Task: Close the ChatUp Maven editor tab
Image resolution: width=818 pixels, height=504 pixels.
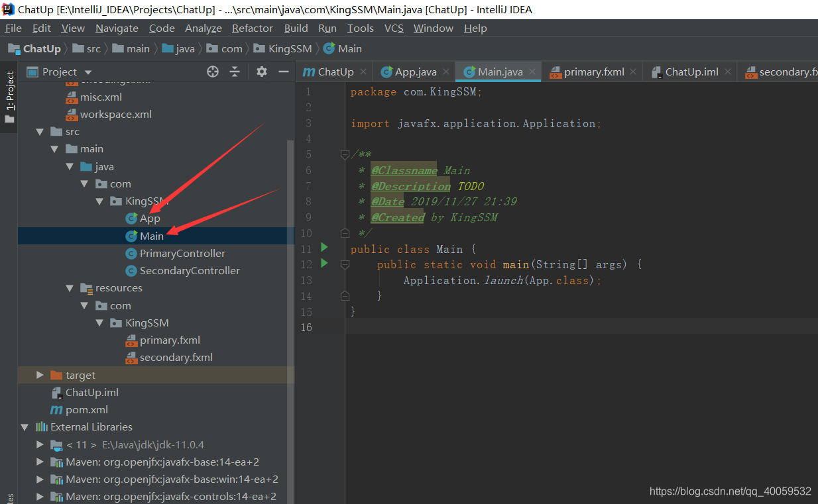Action: pos(363,72)
